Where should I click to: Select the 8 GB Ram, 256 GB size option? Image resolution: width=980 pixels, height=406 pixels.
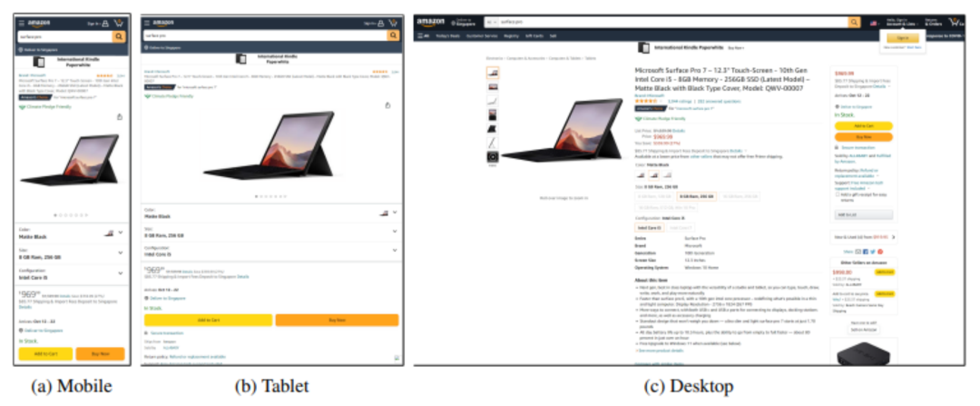tap(696, 196)
